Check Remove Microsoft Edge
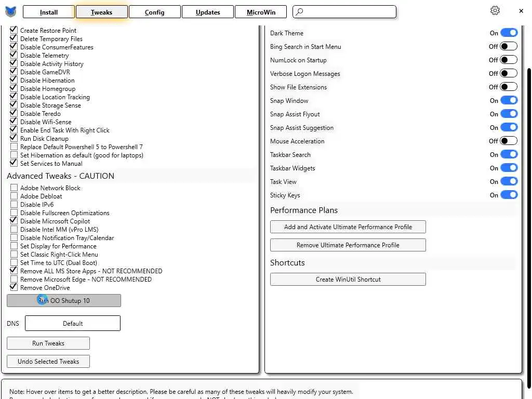The width and height of the screenshot is (532, 399). [x=14, y=279]
